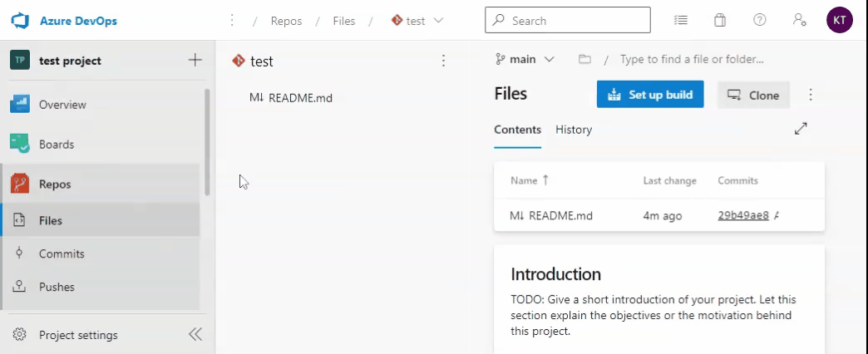The width and height of the screenshot is (868, 354).
Task: Click the Pushes upload icon
Action: [x=19, y=286]
